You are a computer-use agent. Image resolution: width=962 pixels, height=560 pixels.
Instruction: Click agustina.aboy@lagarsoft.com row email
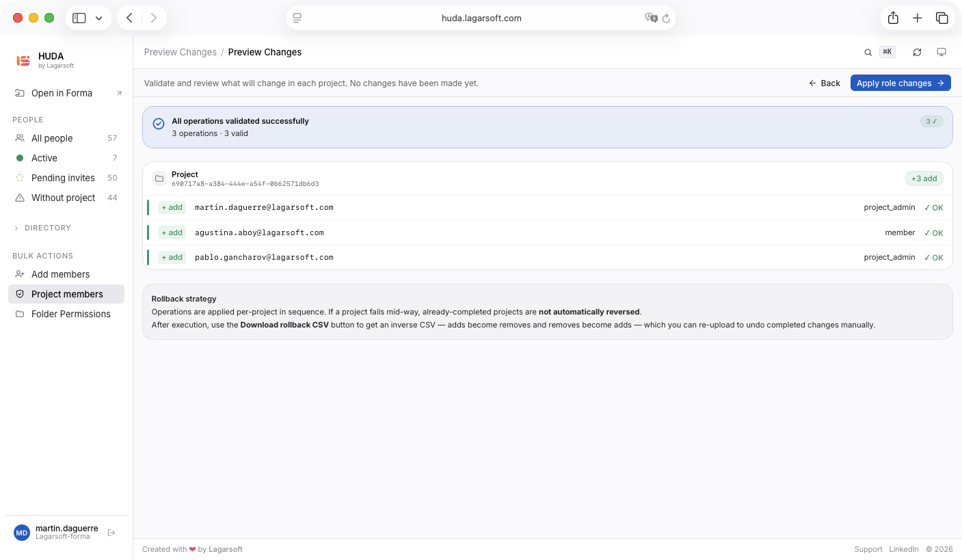coord(259,232)
